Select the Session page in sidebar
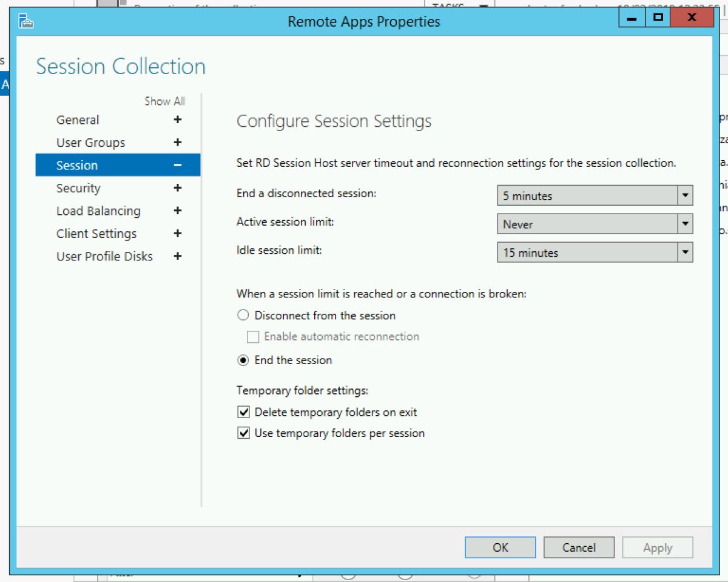 click(118, 166)
